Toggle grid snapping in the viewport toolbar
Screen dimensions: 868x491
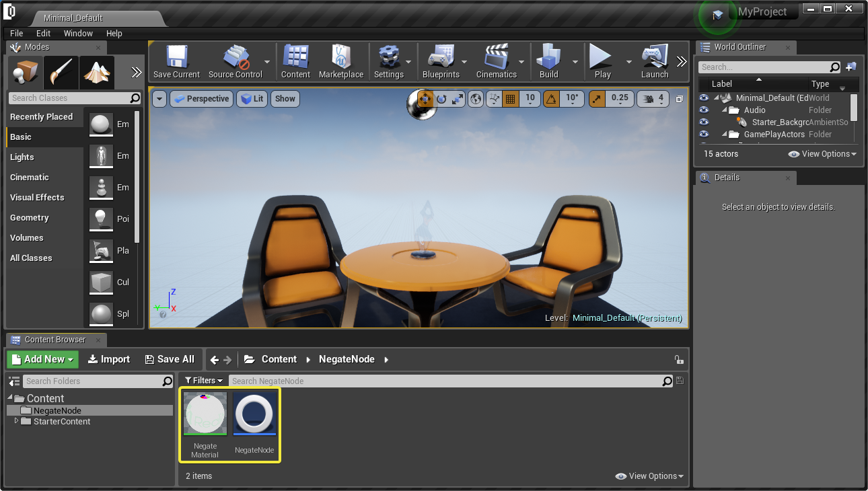pos(510,99)
